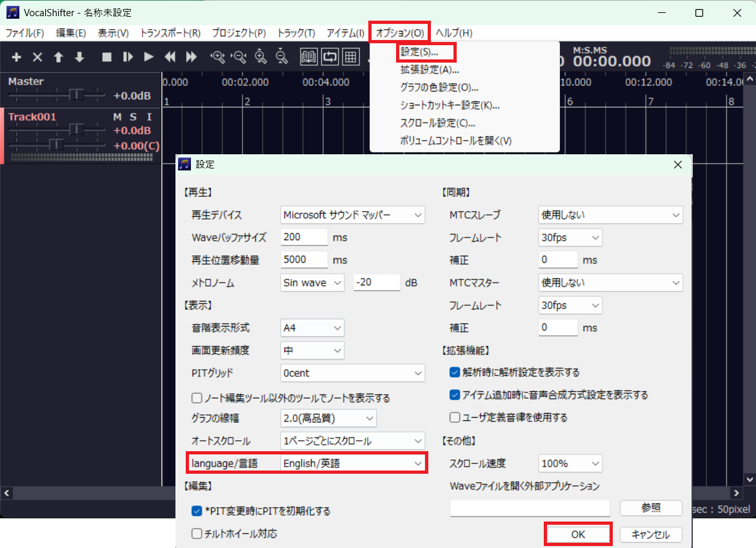Mute Track001 with the M button

coord(117,117)
